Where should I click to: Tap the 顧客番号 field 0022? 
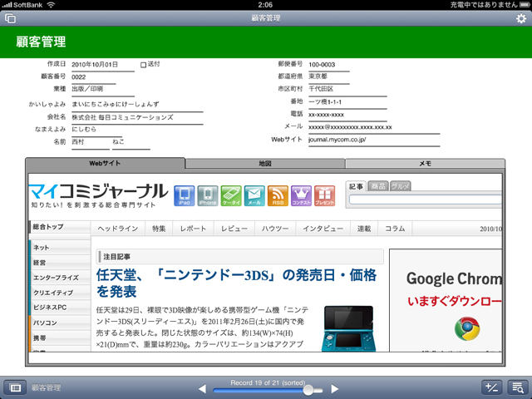pos(93,77)
